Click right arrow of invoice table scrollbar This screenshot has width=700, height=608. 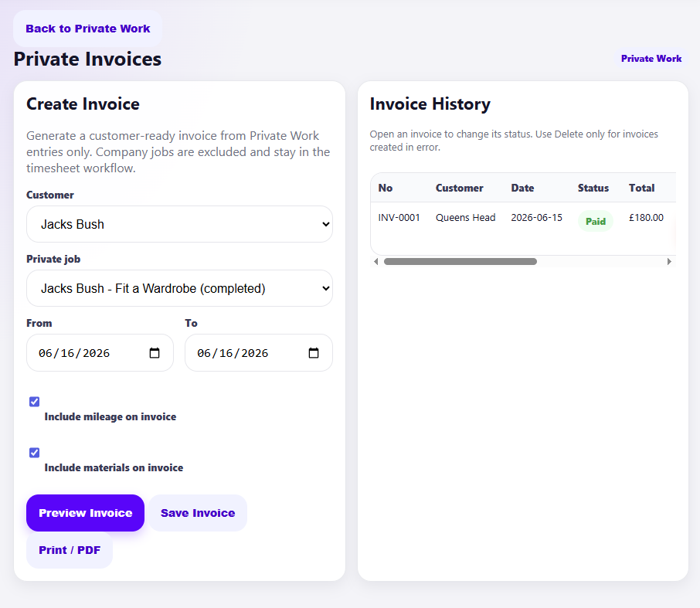pos(669,262)
